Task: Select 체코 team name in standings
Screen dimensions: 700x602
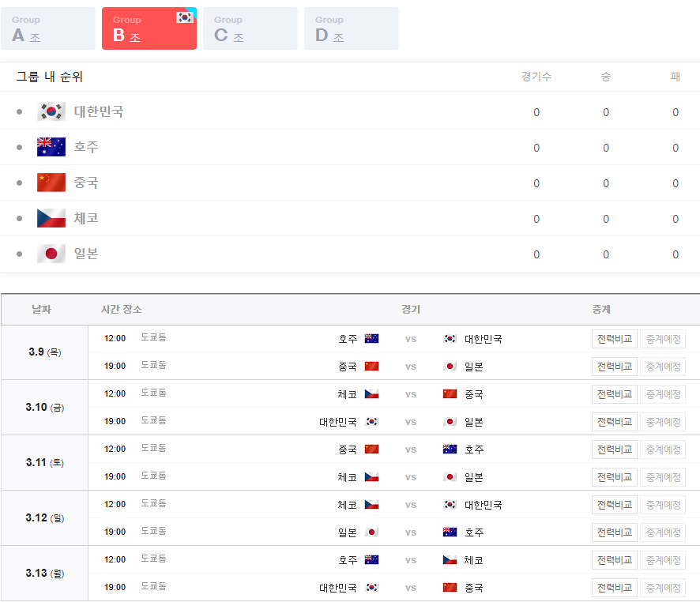Action: [86, 218]
